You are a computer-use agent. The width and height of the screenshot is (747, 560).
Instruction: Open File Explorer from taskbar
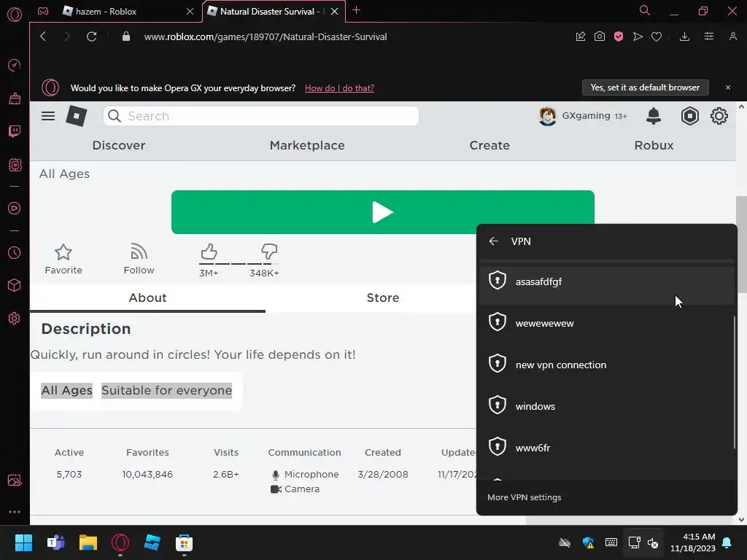tap(88, 542)
